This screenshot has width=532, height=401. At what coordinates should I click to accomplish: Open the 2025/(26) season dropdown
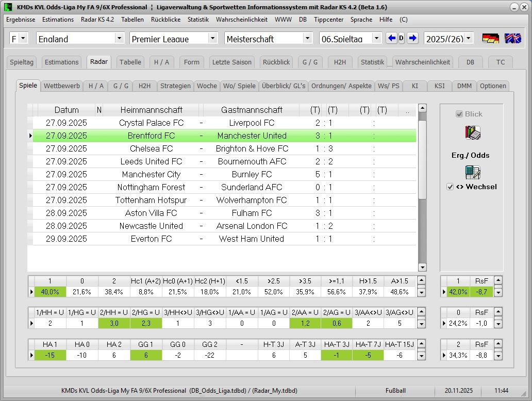coord(468,38)
